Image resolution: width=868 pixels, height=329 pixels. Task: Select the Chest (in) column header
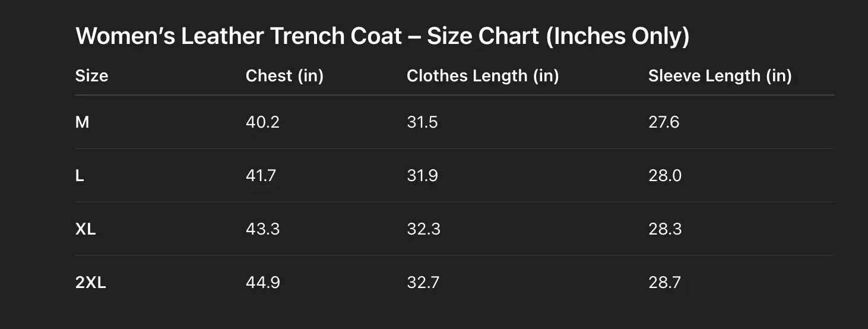tap(284, 76)
